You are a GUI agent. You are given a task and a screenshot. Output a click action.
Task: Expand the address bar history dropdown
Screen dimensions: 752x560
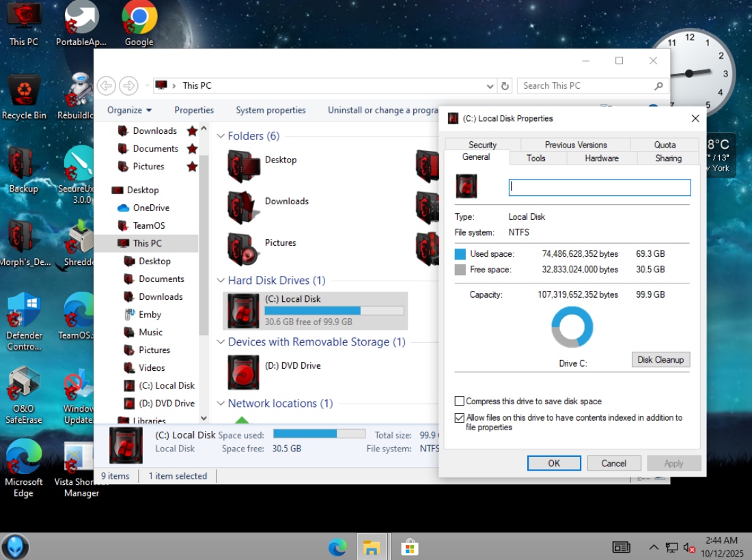point(490,86)
